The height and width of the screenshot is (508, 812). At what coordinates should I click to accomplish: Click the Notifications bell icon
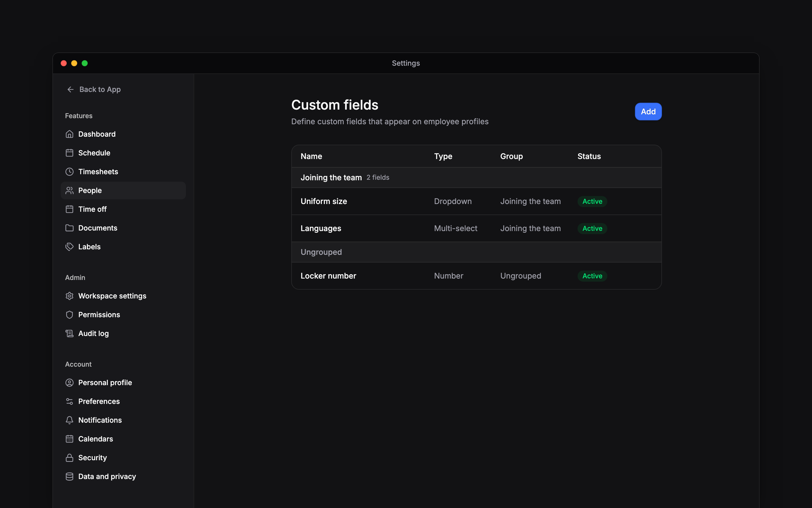coord(70,420)
